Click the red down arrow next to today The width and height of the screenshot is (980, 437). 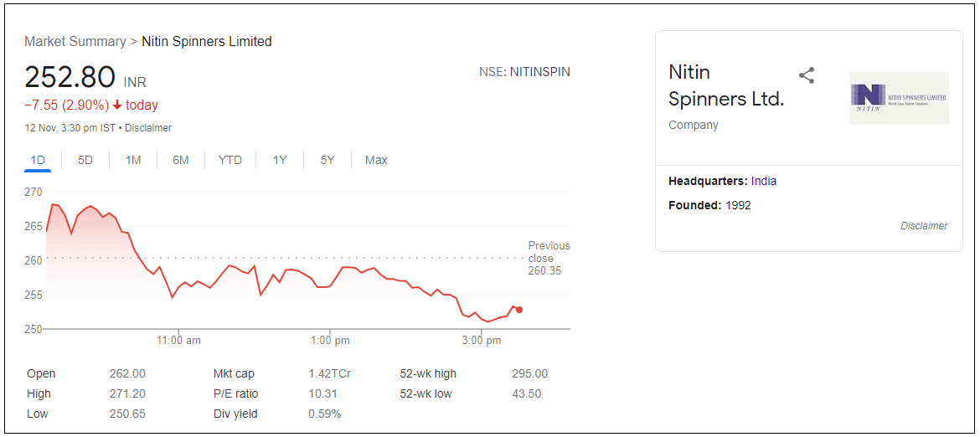[x=117, y=105]
